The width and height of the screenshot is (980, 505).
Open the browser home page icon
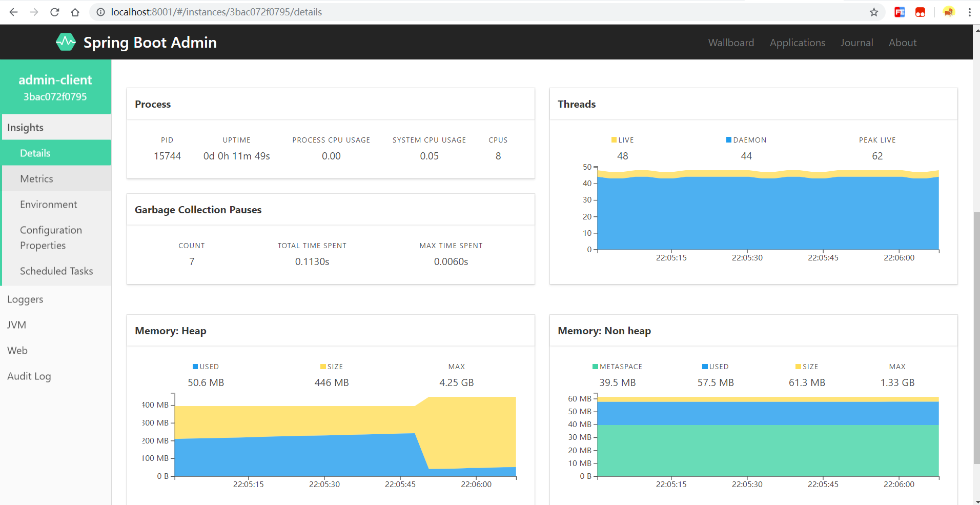pyautogui.click(x=75, y=12)
